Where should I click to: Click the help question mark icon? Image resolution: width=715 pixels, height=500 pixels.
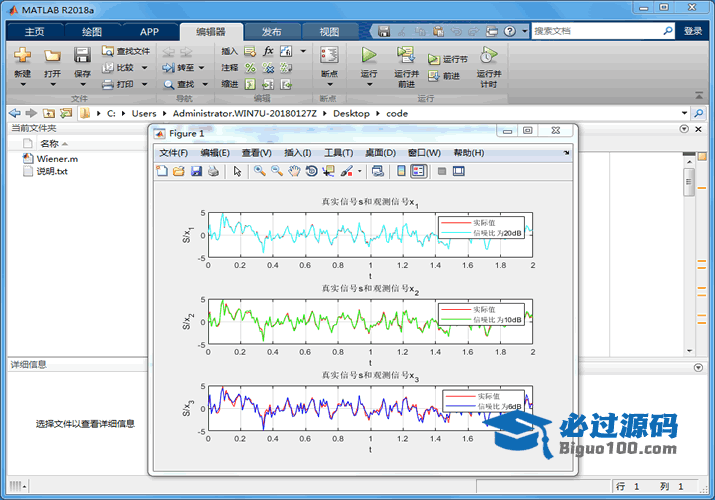tap(510, 31)
